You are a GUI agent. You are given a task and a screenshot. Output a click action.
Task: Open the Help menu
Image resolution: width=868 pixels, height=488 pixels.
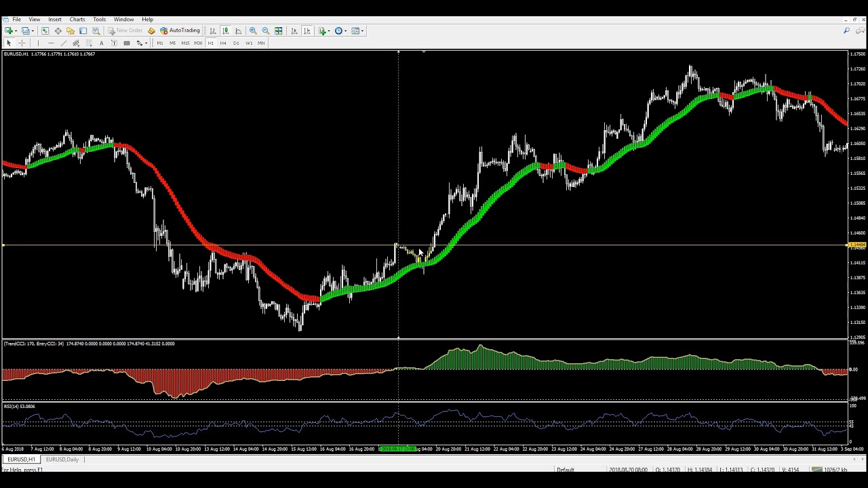(147, 19)
